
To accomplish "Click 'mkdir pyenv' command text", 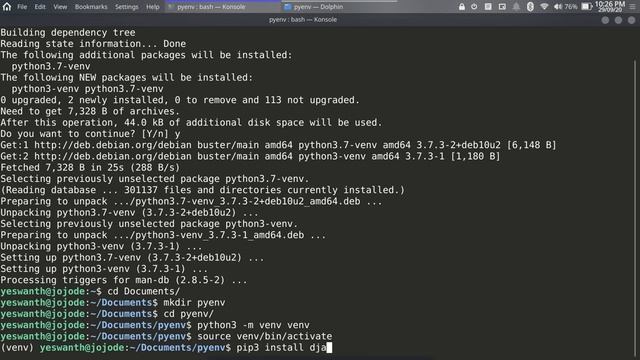I will pyautogui.click(x=194, y=302).
